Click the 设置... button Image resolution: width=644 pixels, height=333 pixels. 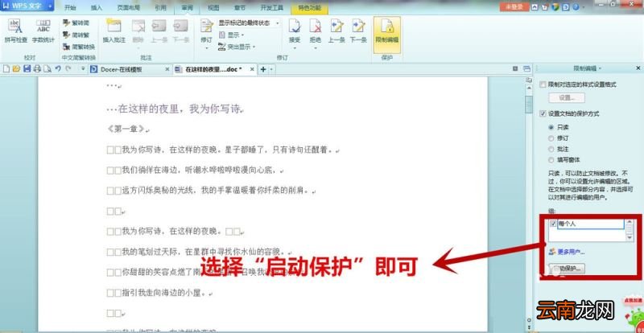pyautogui.click(x=567, y=97)
